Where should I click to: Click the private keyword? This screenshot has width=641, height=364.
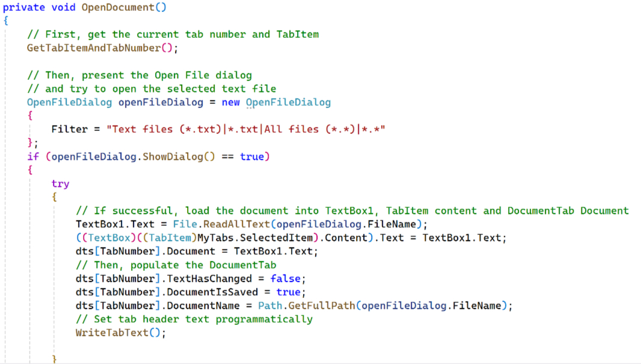23,7
